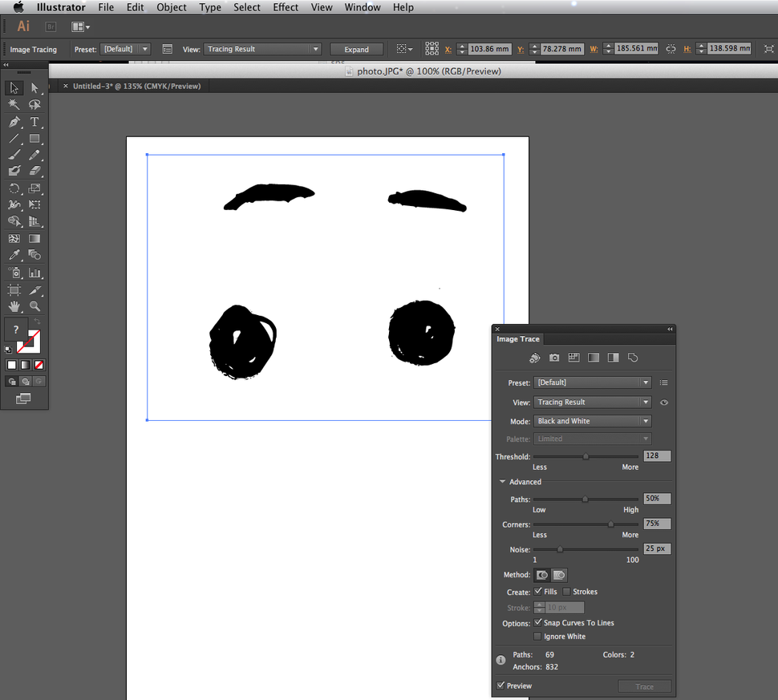Click the Black and White icon in Image Trace
Screen dimensions: 778x700
[x=612, y=358]
